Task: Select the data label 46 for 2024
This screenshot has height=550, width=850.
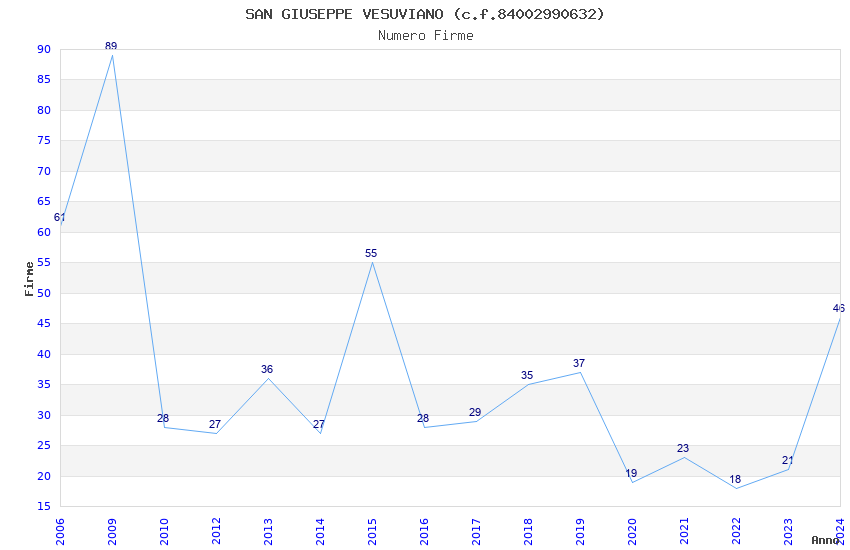Action: tap(838, 308)
